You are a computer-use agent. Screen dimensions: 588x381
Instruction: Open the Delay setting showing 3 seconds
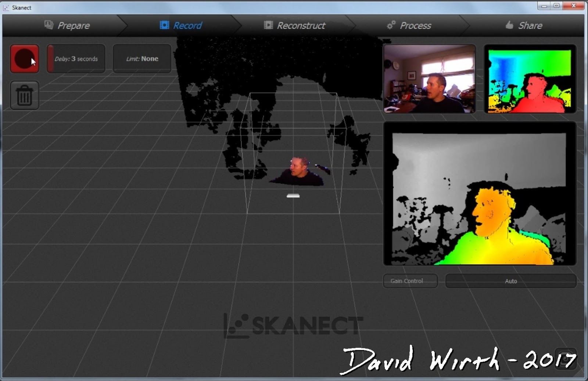point(76,58)
